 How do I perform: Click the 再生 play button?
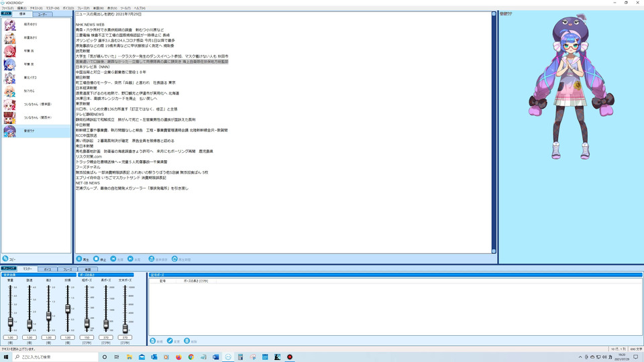83,259
